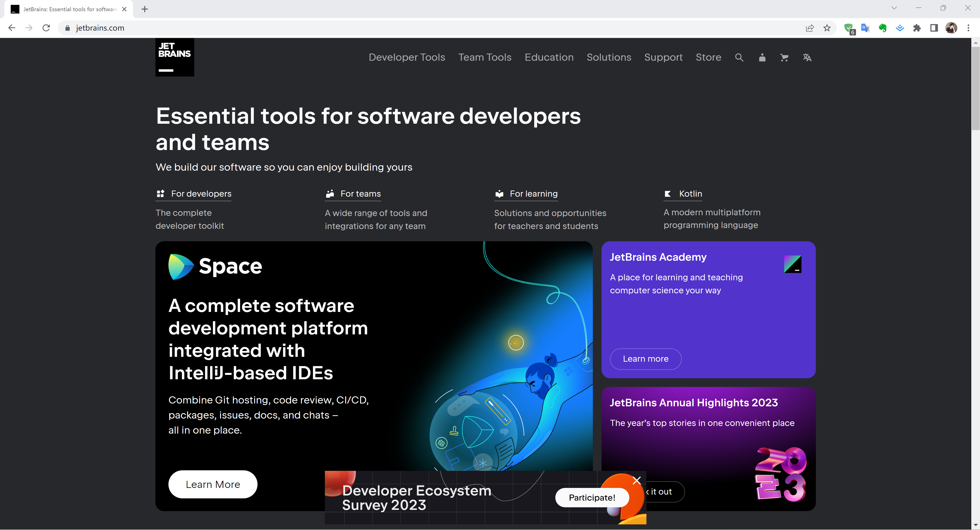Open the site search magnifier icon

click(739, 57)
